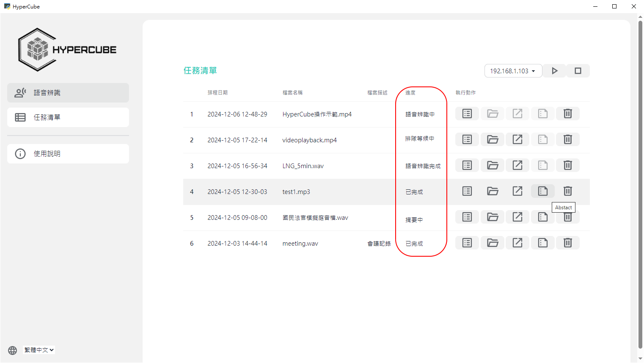Screen dimensions: 644x363
Task: Open task details list for 國民法官模擬庭音檔.wav
Action: tap(467, 217)
